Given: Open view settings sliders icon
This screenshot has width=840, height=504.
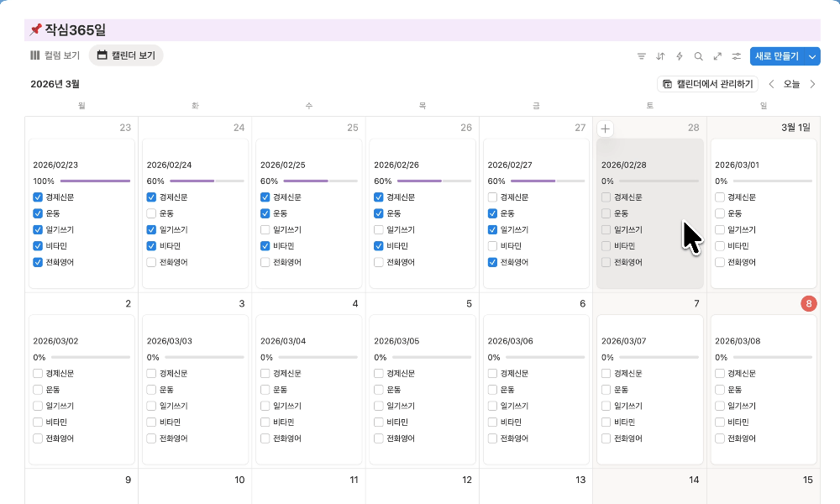Looking at the screenshot, I should coord(737,56).
